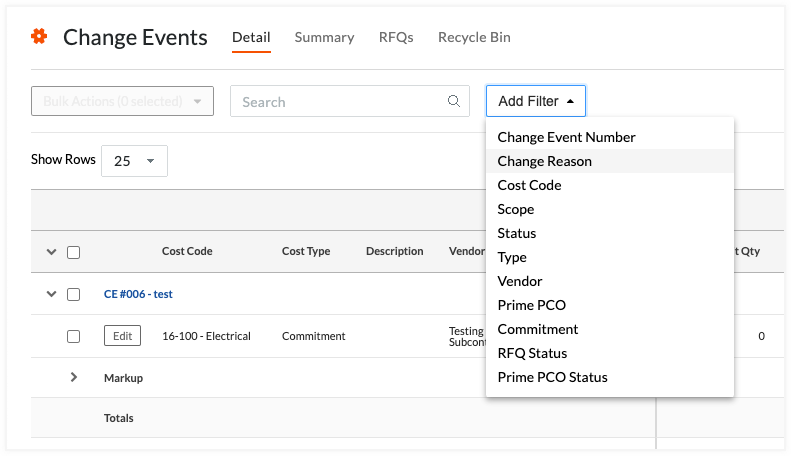Image resolution: width=791 pixels, height=456 pixels.
Task: Click the orange Change Events gear icon
Action: tap(39, 37)
